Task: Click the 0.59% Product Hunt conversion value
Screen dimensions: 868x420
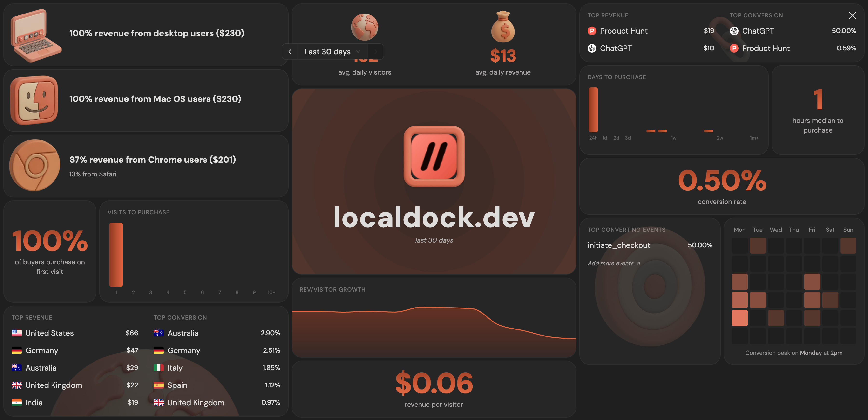Action: click(847, 48)
